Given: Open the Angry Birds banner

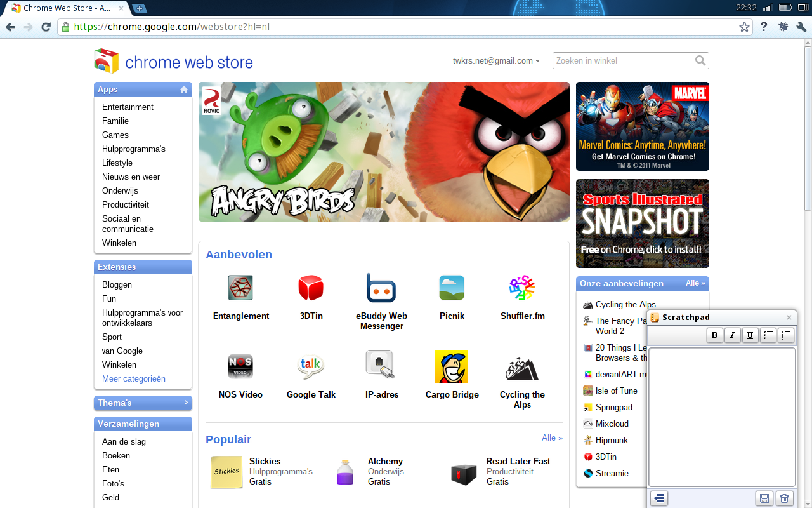Looking at the screenshot, I should pyautogui.click(x=384, y=152).
